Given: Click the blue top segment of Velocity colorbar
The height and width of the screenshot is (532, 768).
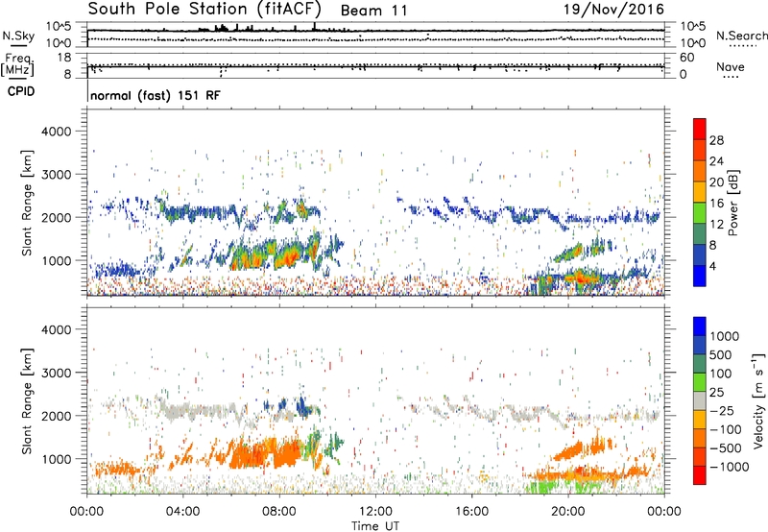Looking at the screenshot, I should 700,326.
